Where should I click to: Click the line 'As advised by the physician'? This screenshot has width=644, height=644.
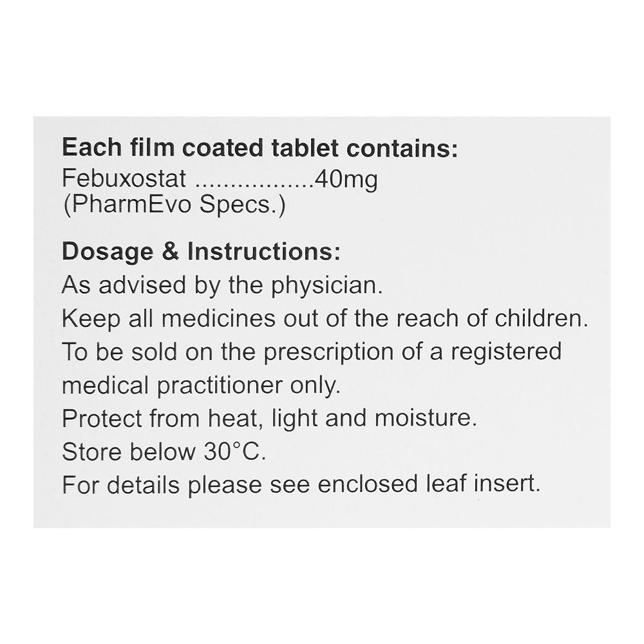coord(222,285)
